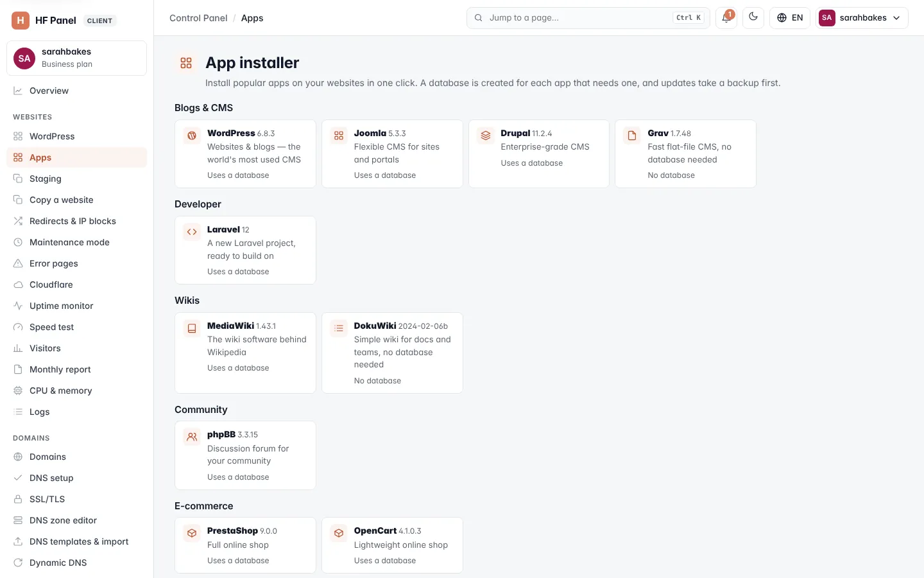
Task: Click the Grav file icon
Action: (632, 136)
